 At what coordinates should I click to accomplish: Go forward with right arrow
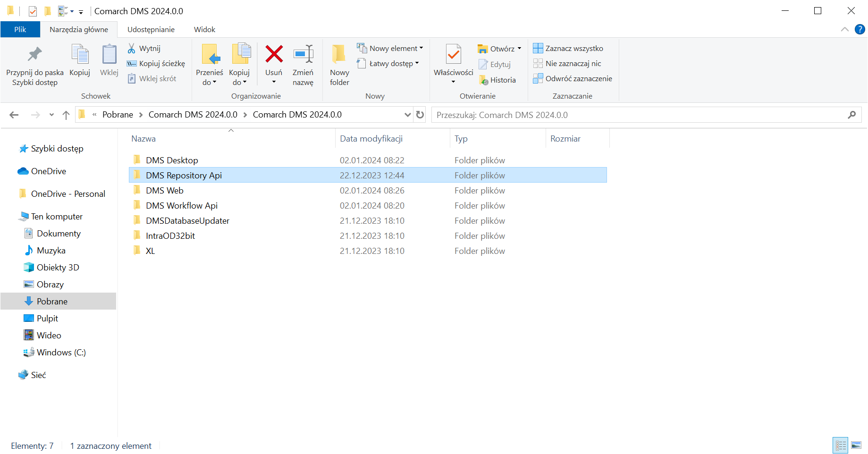click(x=35, y=115)
